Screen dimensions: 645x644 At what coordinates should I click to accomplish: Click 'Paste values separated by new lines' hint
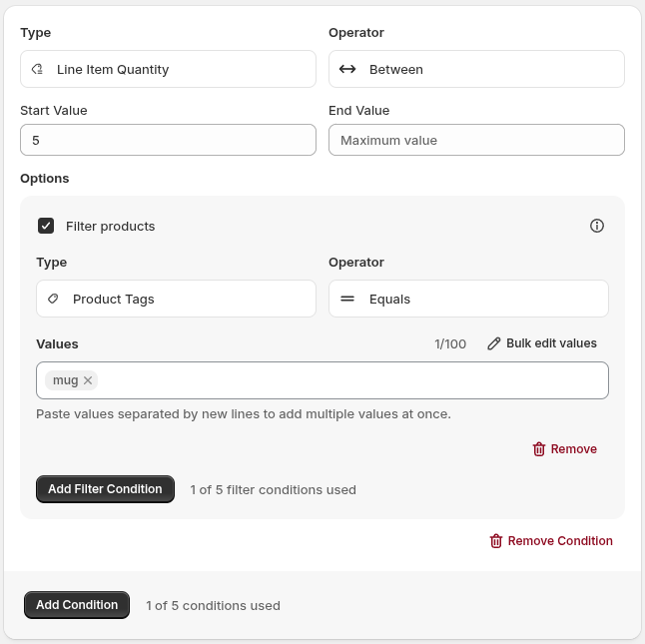coord(244,413)
